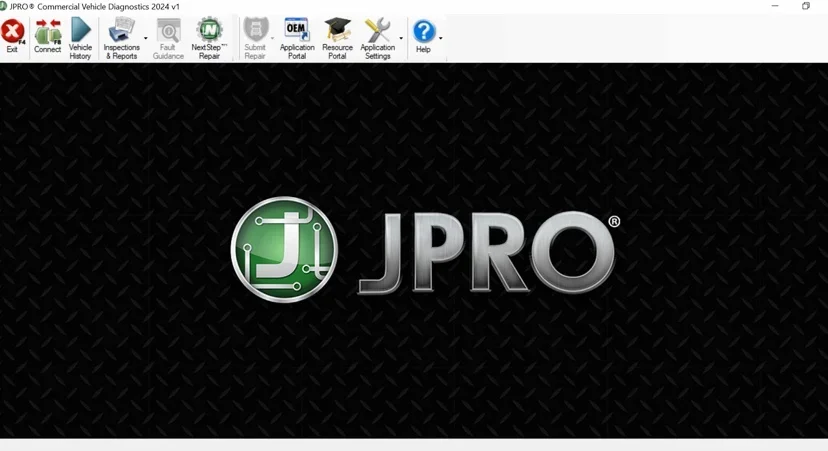The image size is (828, 451).
Task: Expand Inspections & Reports dropdown arrow
Action: click(x=146, y=39)
